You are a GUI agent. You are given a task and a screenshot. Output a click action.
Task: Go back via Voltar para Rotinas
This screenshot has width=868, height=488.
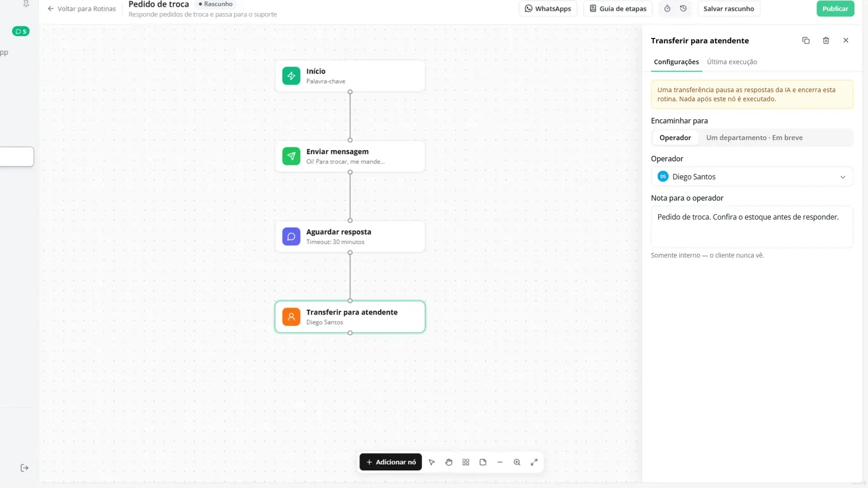click(81, 9)
